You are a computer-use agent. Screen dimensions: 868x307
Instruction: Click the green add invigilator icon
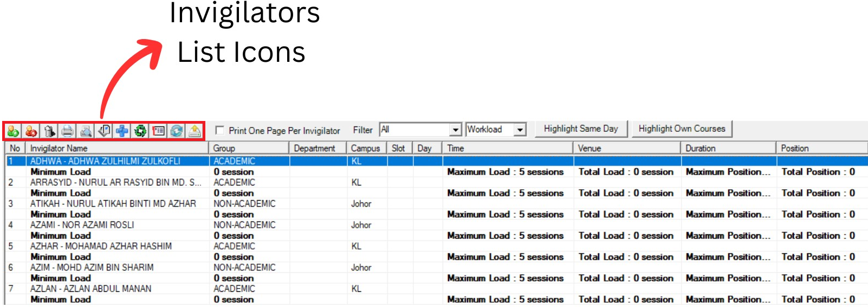pyautogui.click(x=13, y=131)
